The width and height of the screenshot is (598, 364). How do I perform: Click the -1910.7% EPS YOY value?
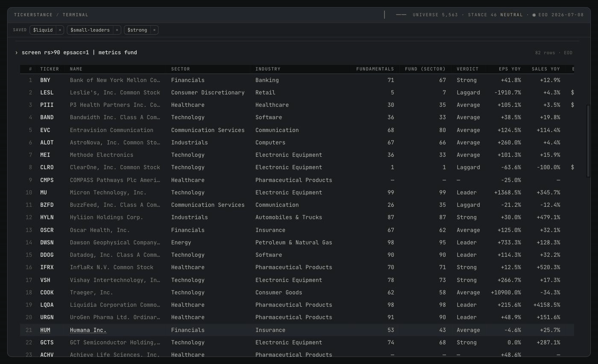(508, 92)
